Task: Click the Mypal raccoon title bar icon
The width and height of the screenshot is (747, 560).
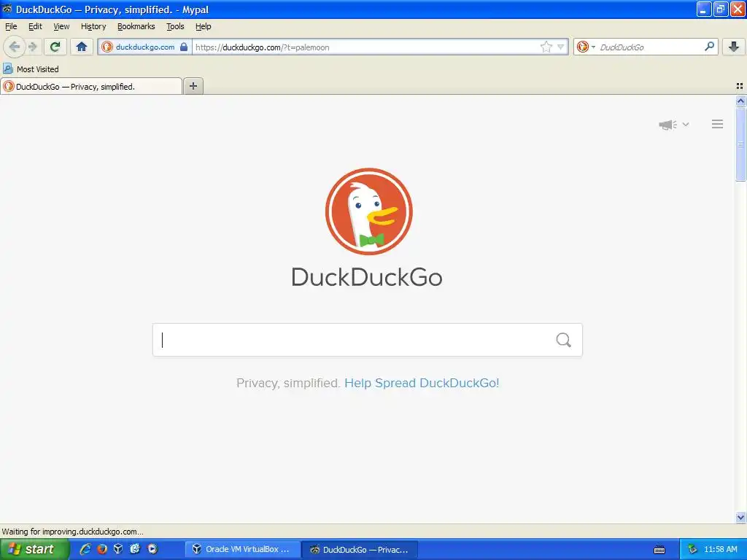Action: click(7, 9)
